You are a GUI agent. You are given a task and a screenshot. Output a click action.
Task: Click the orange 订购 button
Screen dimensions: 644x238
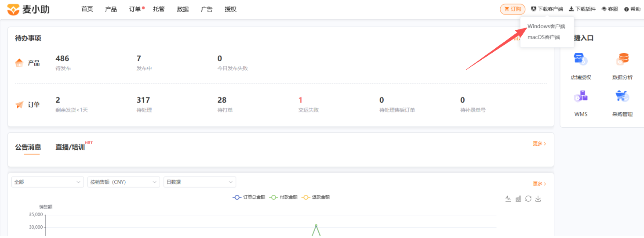tap(513, 9)
